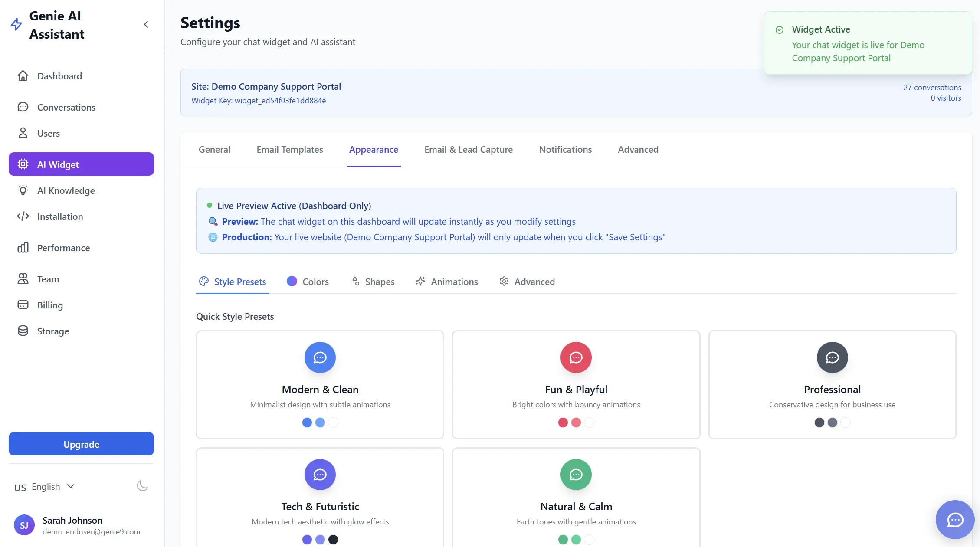Screen dimensions: 980x547
Task: Click the Users person icon
Action: tap(23, 133)
